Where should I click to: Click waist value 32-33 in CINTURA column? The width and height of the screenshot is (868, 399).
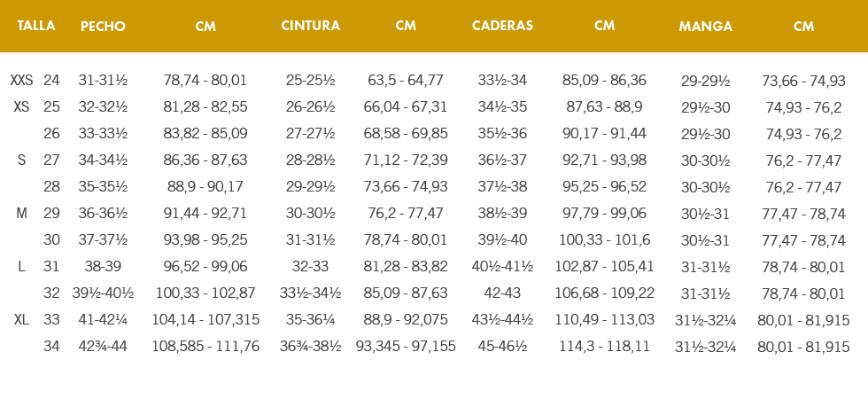coord(310,267)
